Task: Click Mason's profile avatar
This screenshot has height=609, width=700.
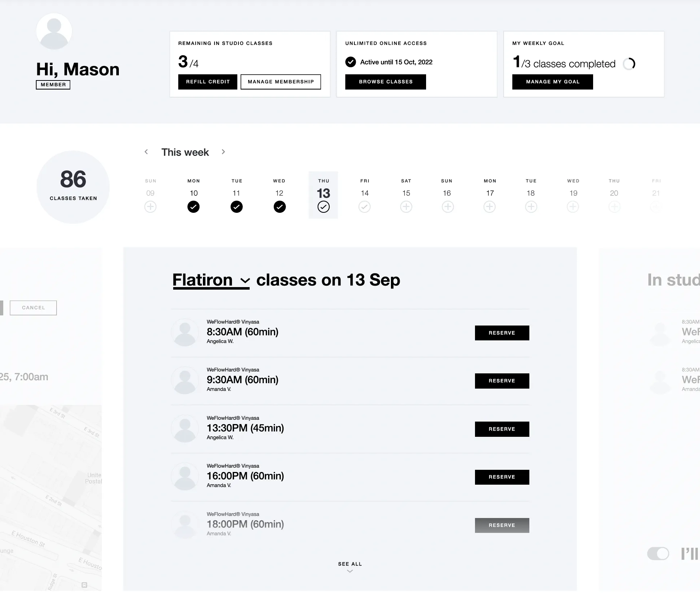Action: pyautogui.click(x=54, y=31)
